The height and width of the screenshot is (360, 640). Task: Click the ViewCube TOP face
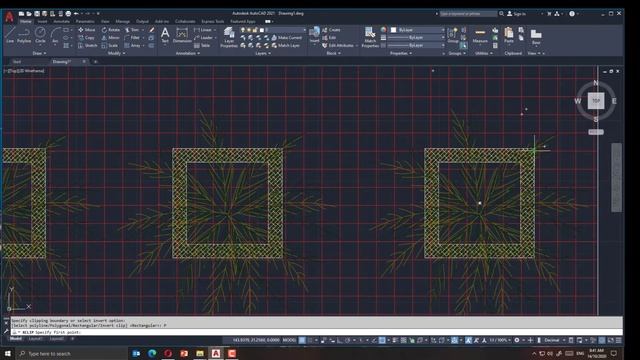[x=596, y=100]
